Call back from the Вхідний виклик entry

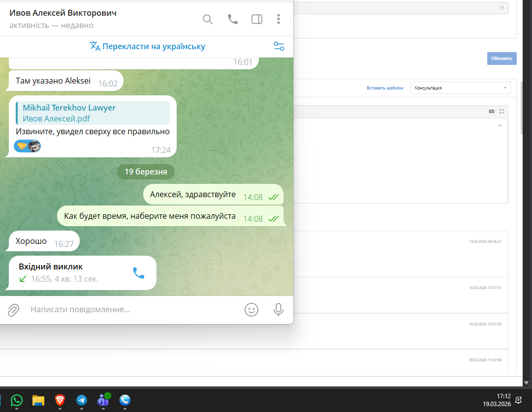pos(138,273)
